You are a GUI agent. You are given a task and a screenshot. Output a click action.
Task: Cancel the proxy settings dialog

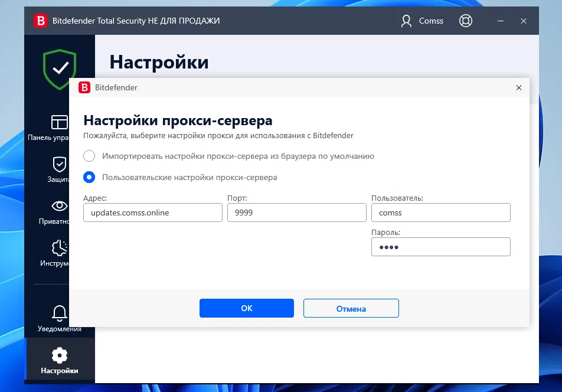coord(351,308)
